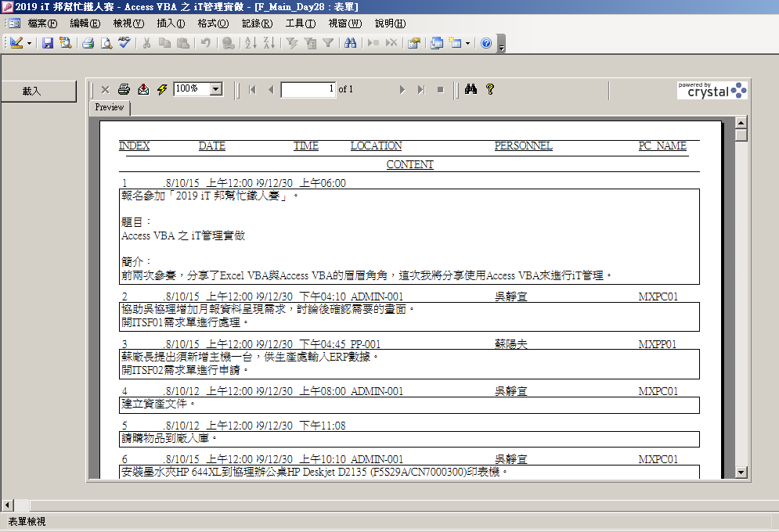Click the horizontal scrollbar left arrow
Image resolution: width=779 pixels, height=532 pixels.
(x=7, y=505)
